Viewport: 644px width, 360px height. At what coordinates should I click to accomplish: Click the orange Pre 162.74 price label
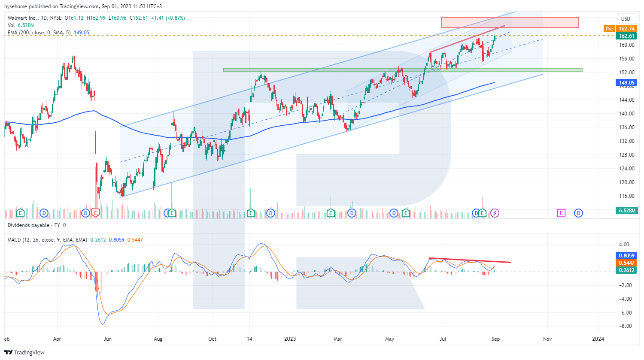point(620,29)
